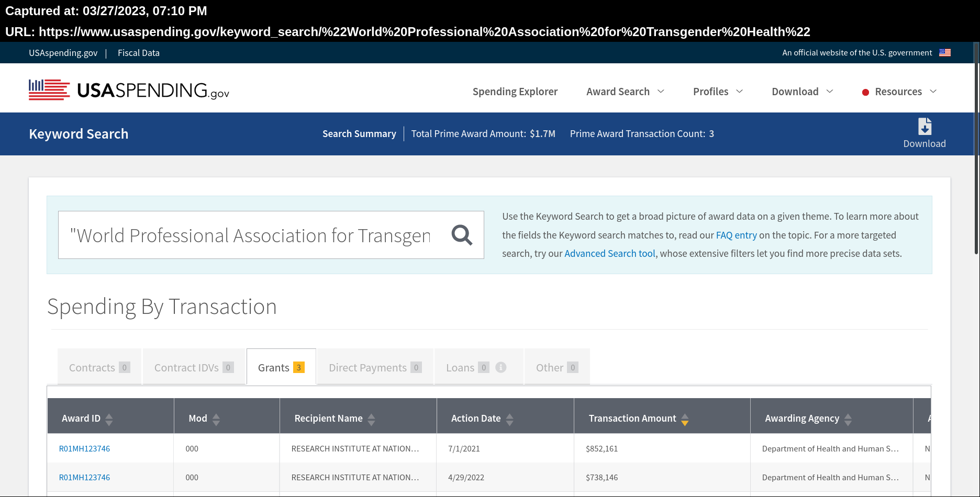
Task: Sort by Awarding Agency column arrows
Action: [x=848, y=419]
